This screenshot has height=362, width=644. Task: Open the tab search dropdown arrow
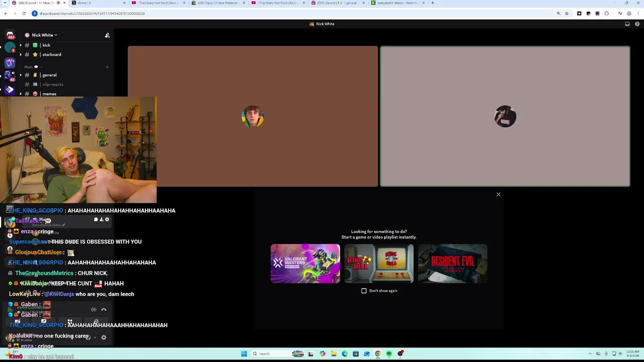4,3
